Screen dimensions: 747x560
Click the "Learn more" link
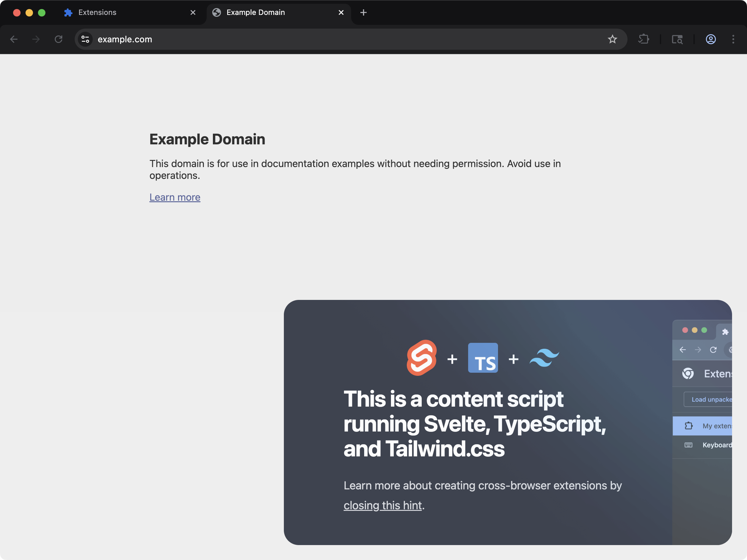(175, 197)
